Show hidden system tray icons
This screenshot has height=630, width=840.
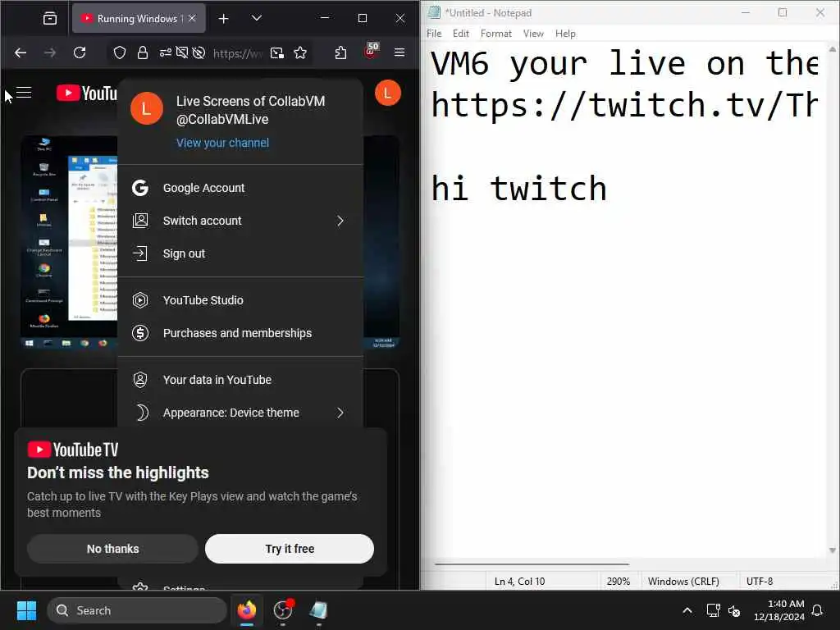[687, 610]
